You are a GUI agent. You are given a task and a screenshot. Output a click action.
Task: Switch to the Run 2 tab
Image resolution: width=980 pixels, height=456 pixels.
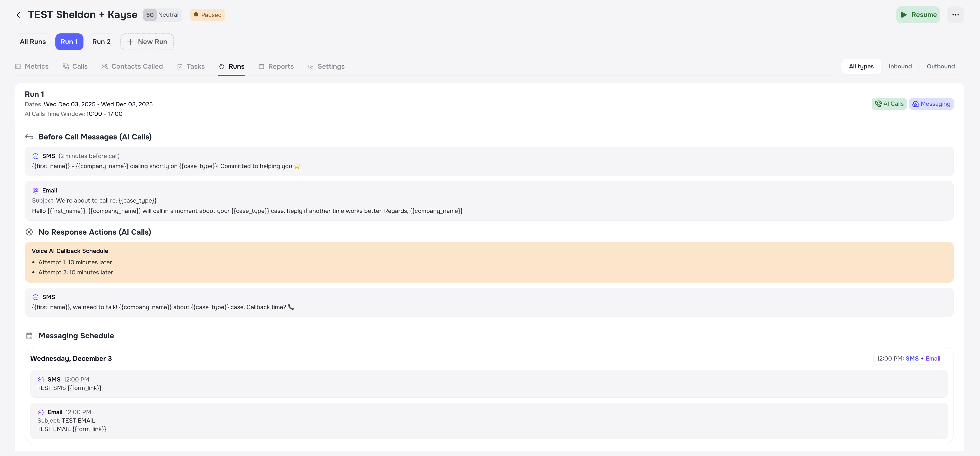(x=101, y=42)
